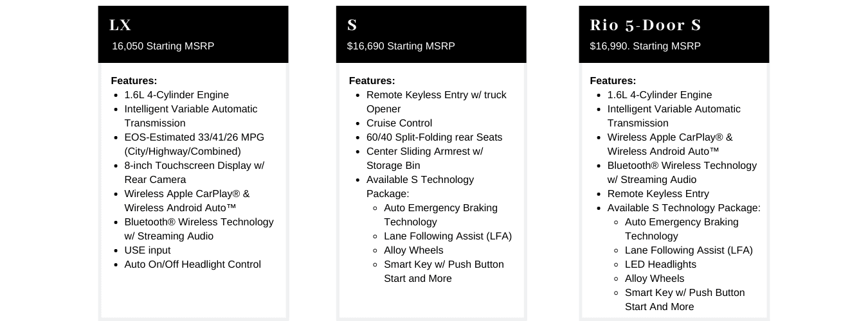Viewport: 868px width, 321px height.
Task: Select the S trim heading
Action: pyautogui.click(x=352, y=25)
